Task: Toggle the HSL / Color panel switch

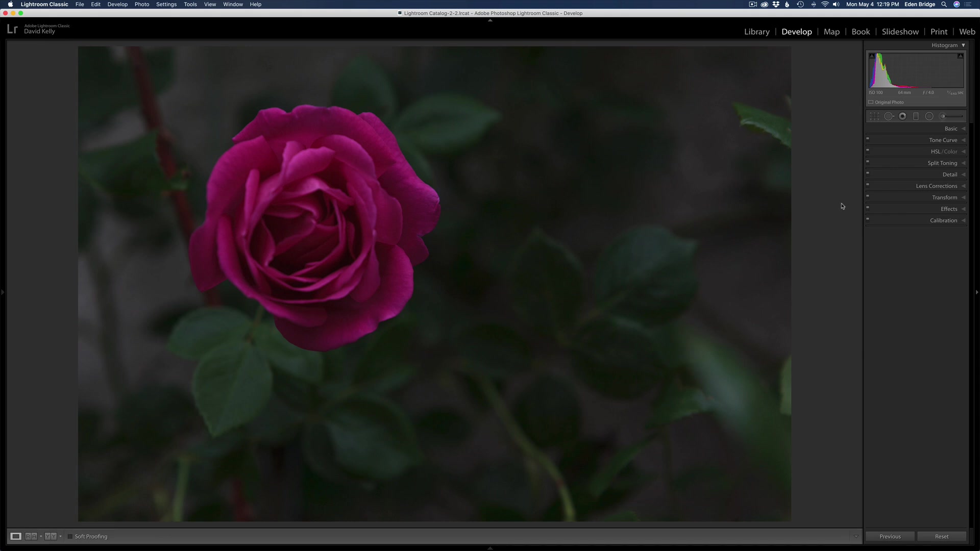Action: tap(868, 150)
